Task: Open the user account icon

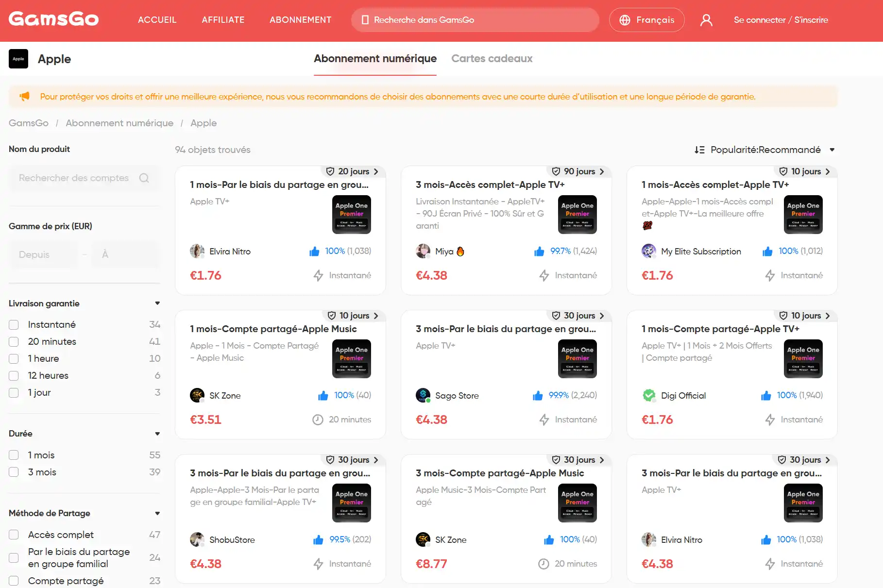Action: [x=706, y=20]
